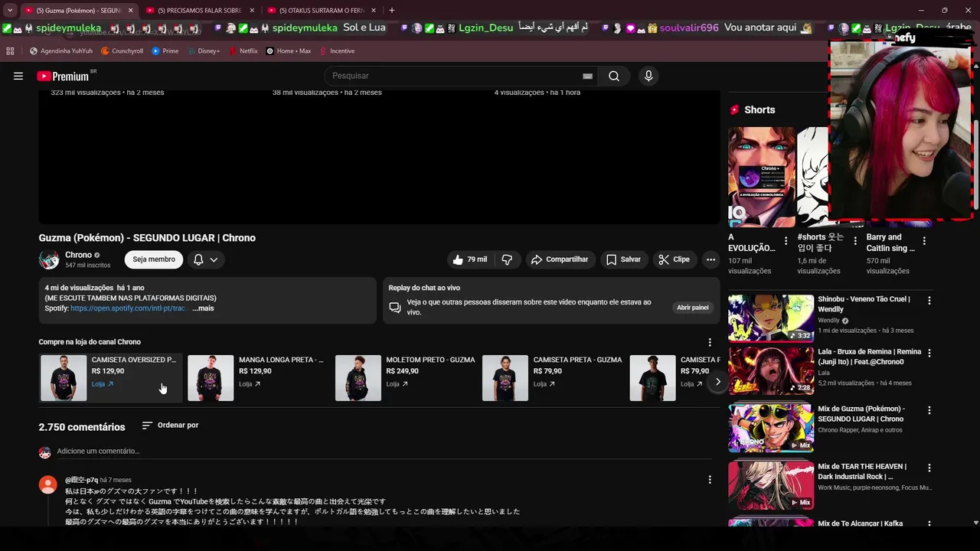The image size is (980, 551).
Task: Dislike the video
Action: [507, 259]
